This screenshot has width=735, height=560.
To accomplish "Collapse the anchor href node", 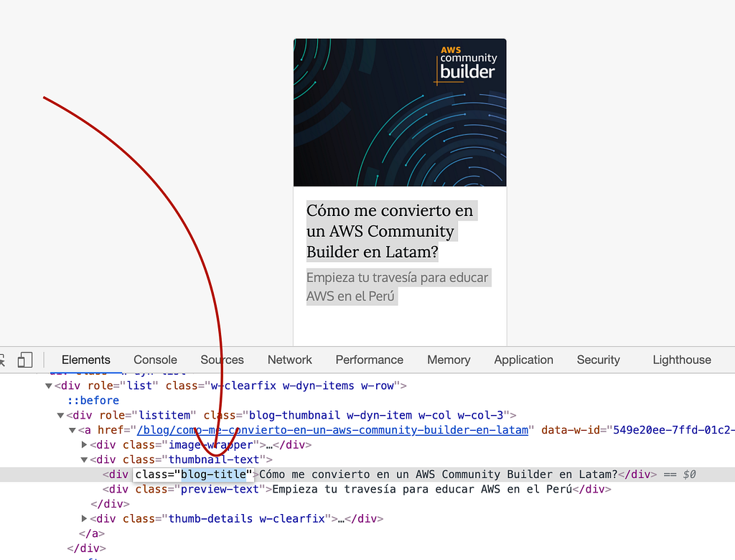I will 72,430.
